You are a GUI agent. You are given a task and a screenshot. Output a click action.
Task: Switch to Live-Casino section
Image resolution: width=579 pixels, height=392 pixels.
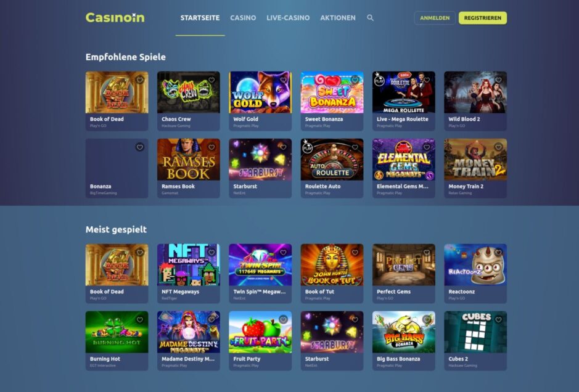(288, 18)
